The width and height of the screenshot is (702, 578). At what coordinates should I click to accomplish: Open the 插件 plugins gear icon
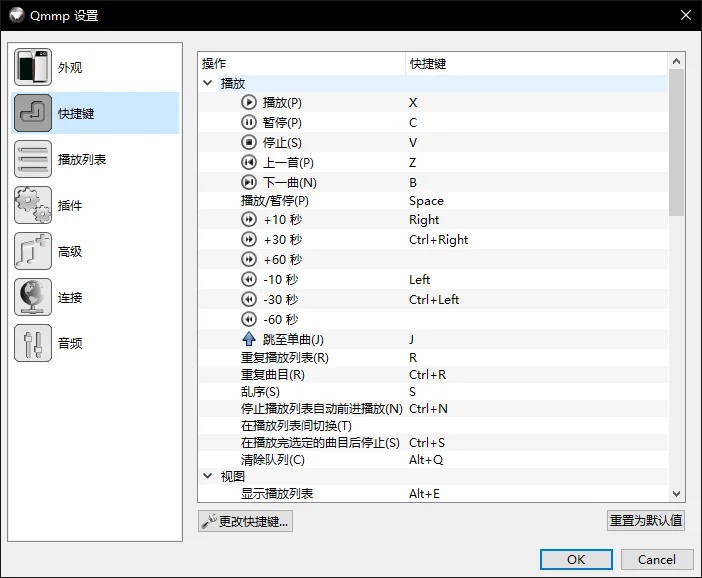click(33, 205)
